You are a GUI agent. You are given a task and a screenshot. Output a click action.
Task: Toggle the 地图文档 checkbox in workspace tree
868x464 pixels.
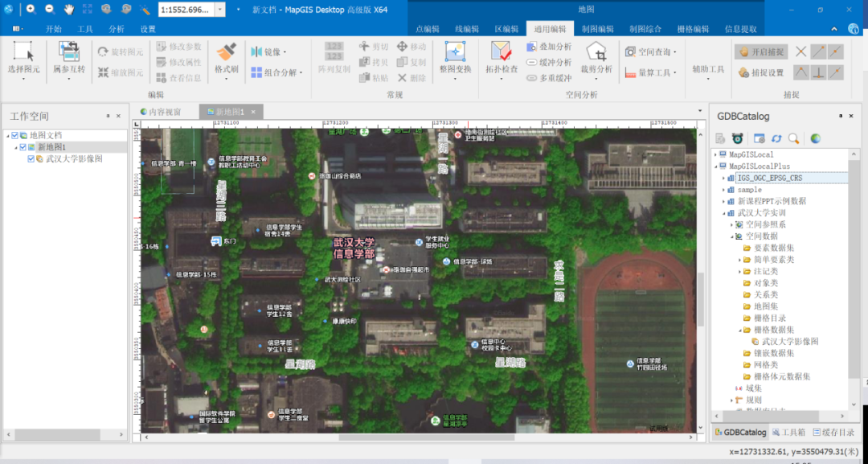tap(15, 135)
